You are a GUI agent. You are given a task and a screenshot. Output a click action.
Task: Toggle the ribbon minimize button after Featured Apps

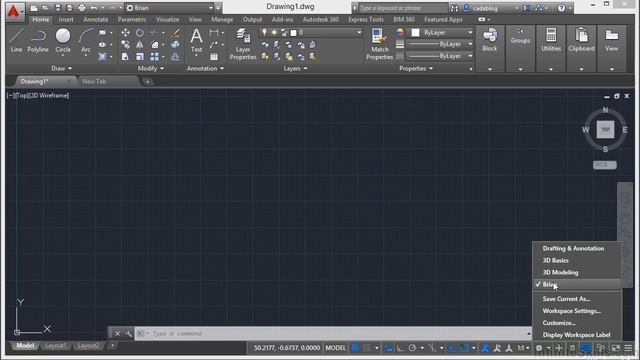(482, 19)
